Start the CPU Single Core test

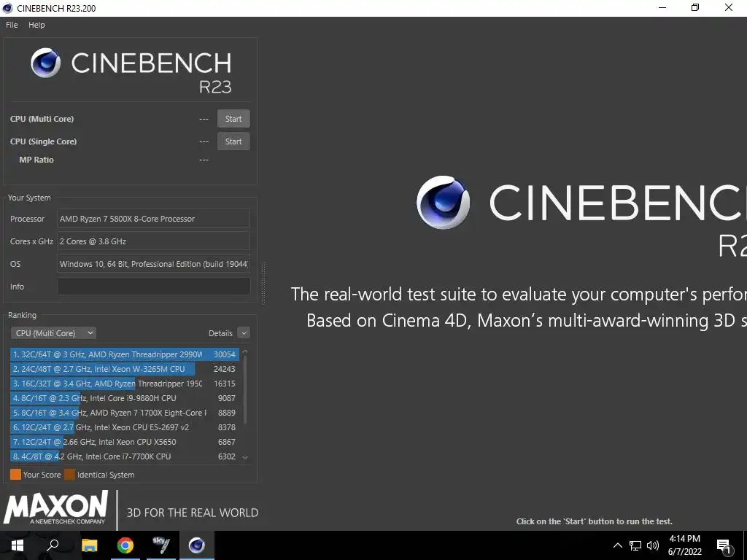click(233, 141)
